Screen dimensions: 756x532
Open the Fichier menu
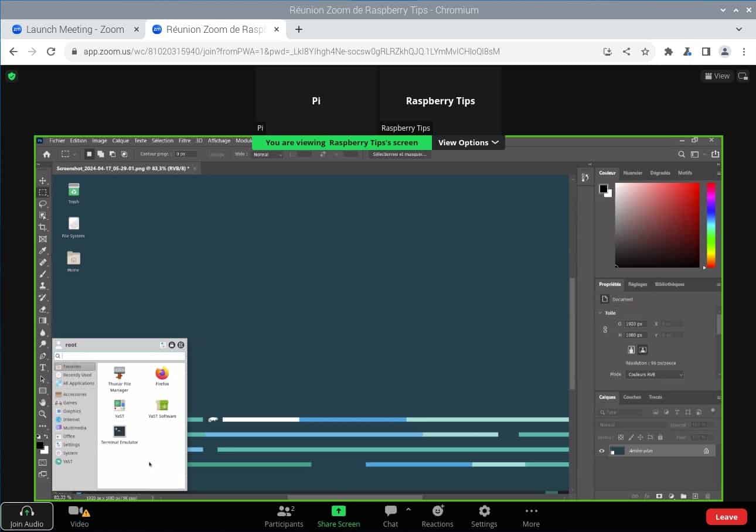coord(57,141)
